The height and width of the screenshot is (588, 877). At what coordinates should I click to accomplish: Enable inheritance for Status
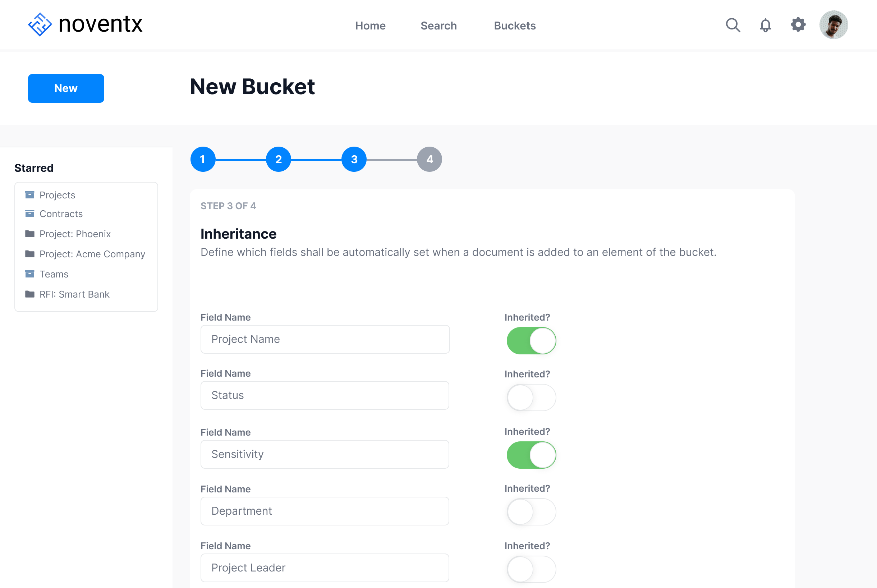point(531,398)
